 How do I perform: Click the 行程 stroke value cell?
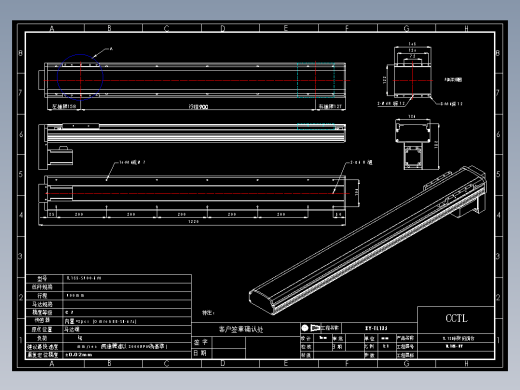[127, 295]
